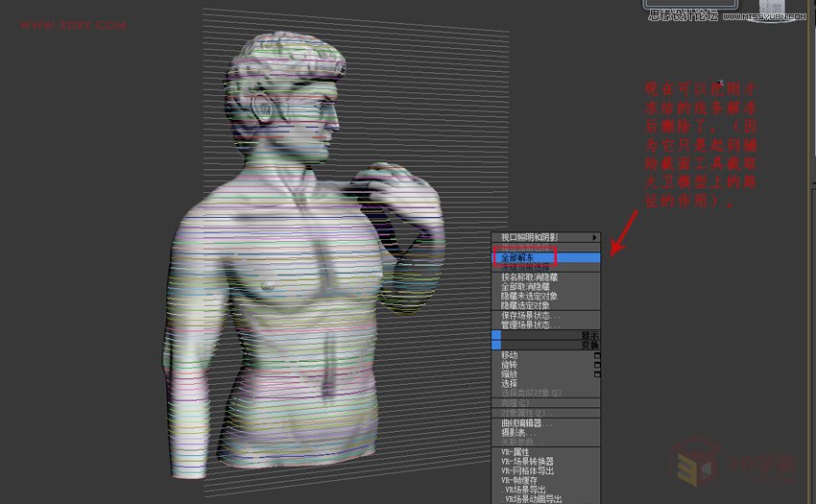Open 缩放 settings box icon
The image size is (816, 504).
point(597,374)
